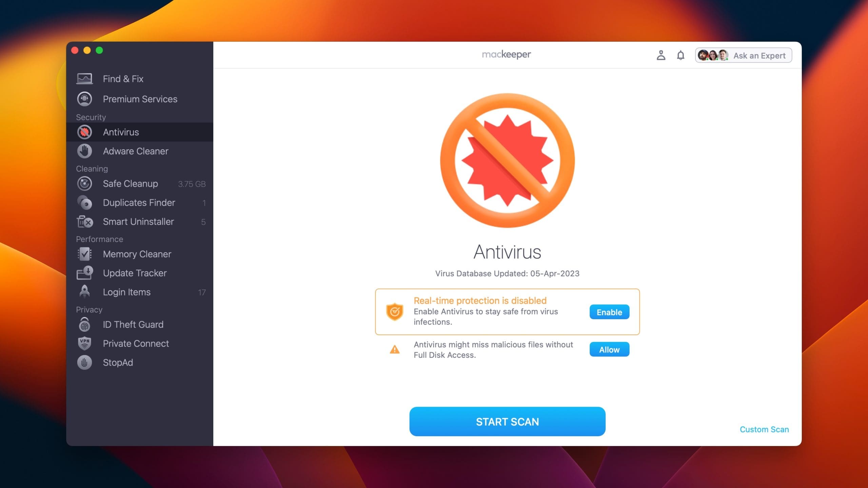
Task: Open the account profile icon
Action: click(660, 55)
